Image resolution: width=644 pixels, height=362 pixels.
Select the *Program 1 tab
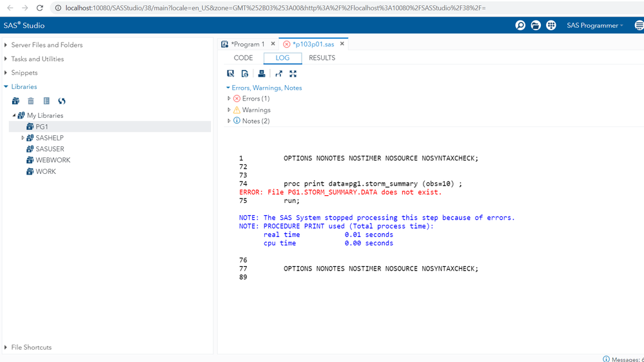(248, 44)
